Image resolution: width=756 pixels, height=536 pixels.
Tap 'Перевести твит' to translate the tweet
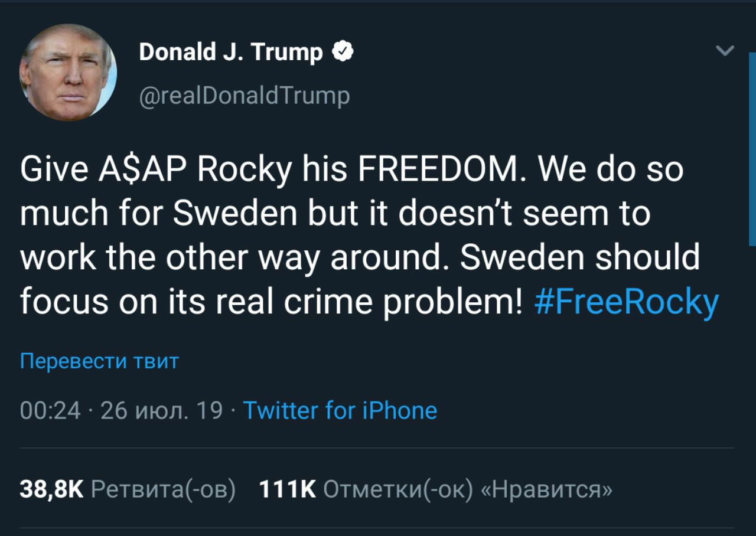click(x=99, y=361)
